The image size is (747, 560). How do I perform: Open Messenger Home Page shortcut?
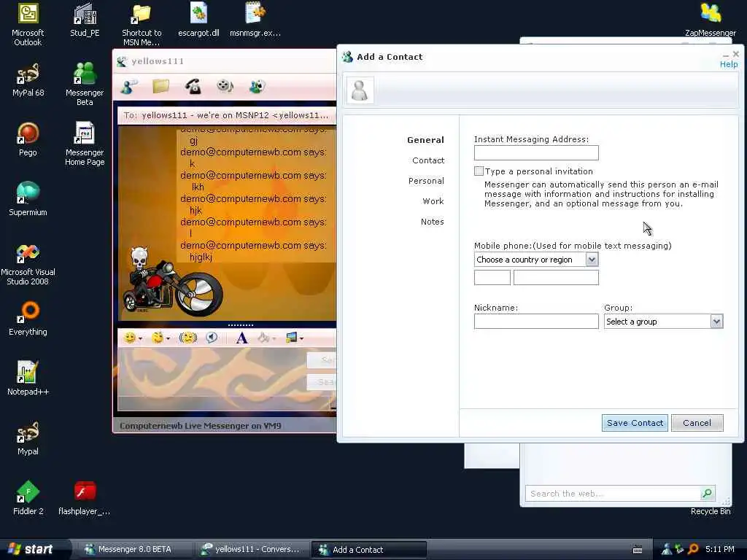(85, 144)
